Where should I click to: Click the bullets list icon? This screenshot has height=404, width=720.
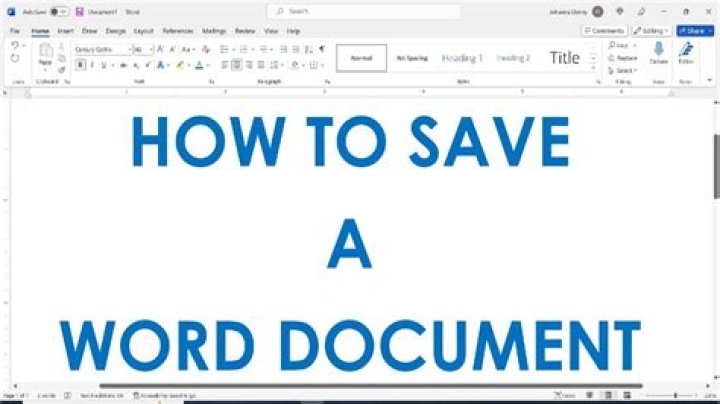click(225, 48)
